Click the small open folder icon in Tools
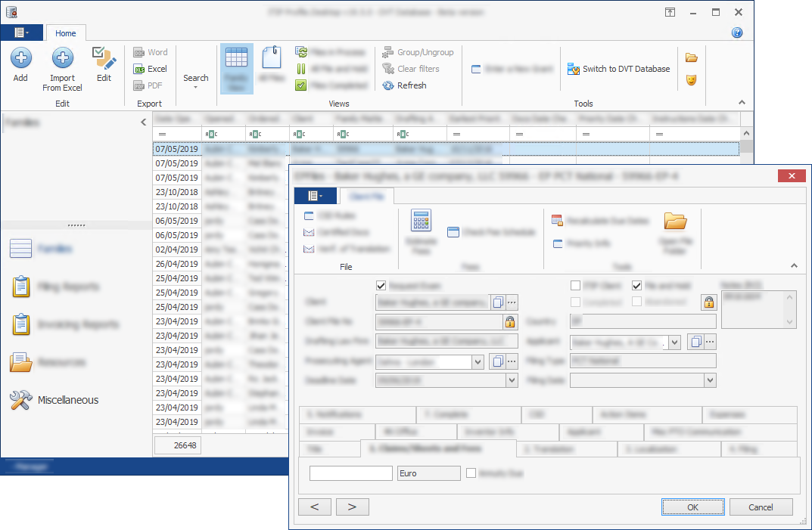 (x=692, y=57)
